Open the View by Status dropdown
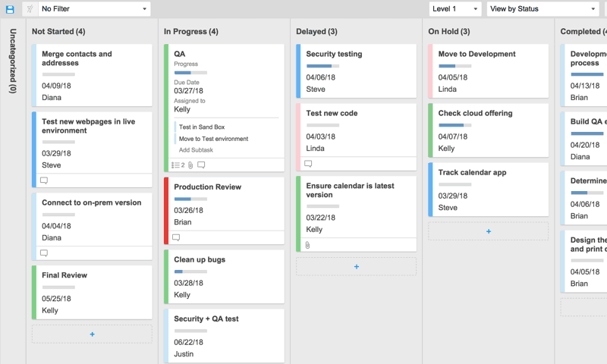This screenshot has width=607, height=364. [543, 9]
